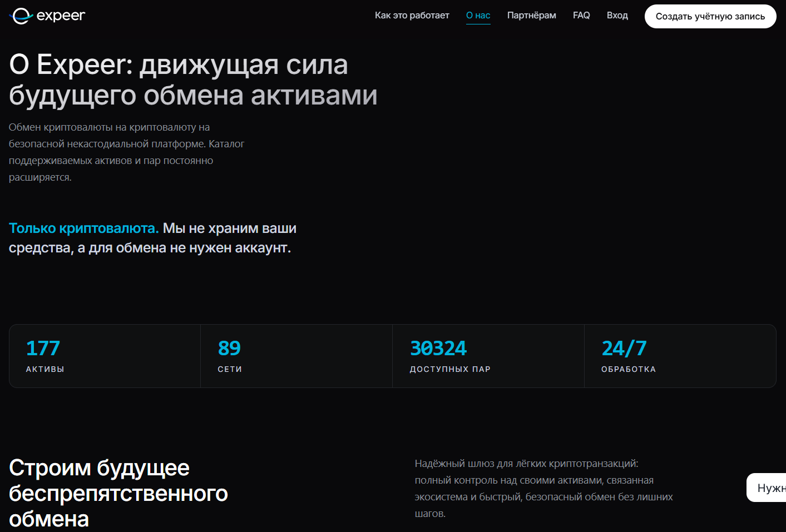Screen dimensions: 786x532
Task: Click the '177' assets statistic
Action: [43, 349]
